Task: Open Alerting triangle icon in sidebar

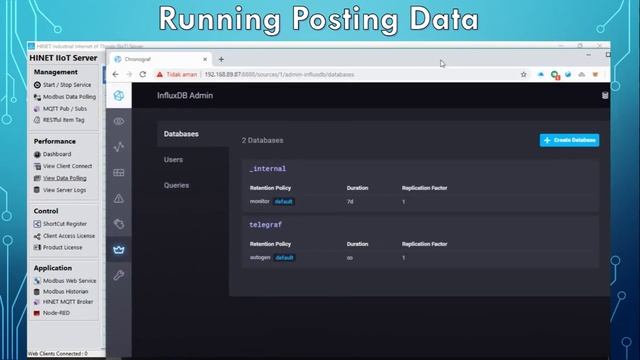Action: (x=119, y=198)
